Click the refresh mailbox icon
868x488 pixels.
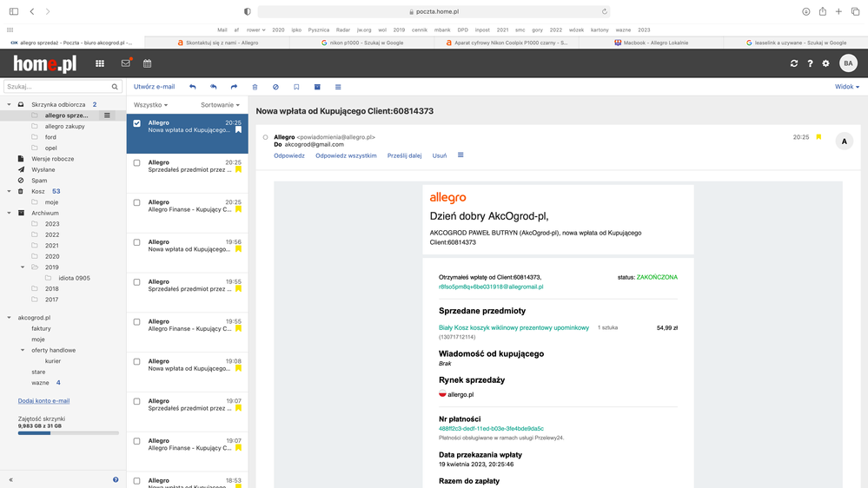click(793, 63)
